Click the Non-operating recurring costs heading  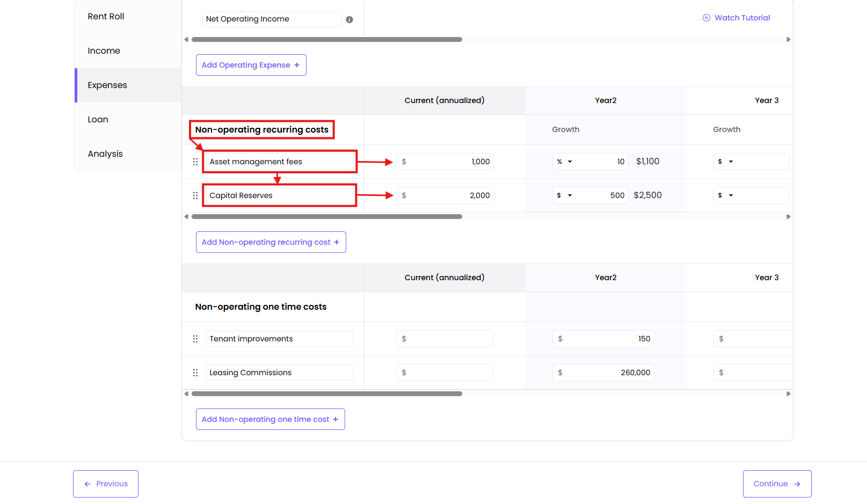[x=262, y=130]
